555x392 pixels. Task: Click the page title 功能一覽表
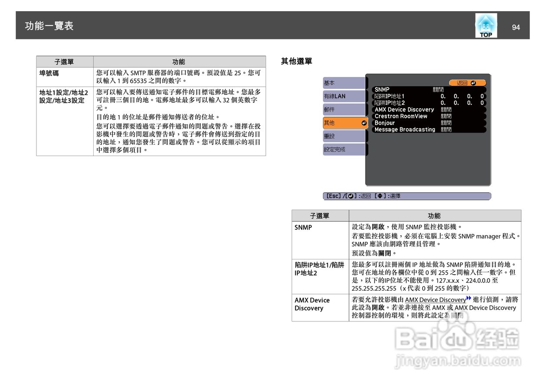tap(49, 26)
